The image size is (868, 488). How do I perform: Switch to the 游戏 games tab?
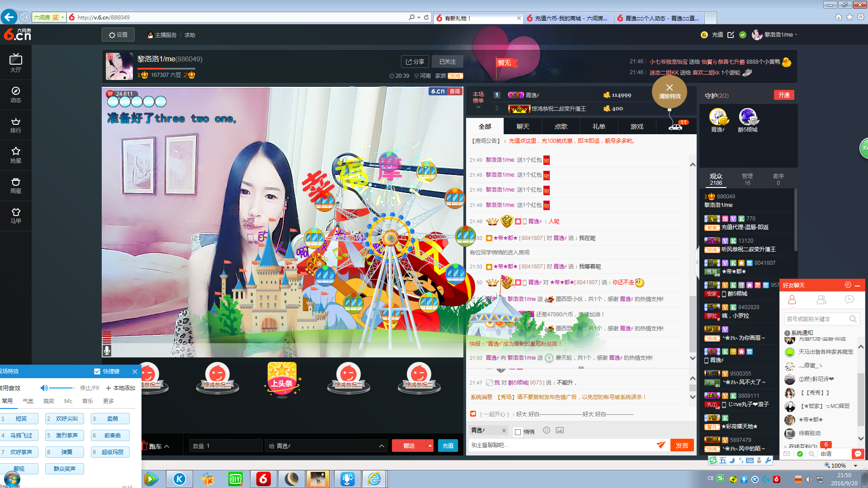pyautogui.click(x=637, y=127)
